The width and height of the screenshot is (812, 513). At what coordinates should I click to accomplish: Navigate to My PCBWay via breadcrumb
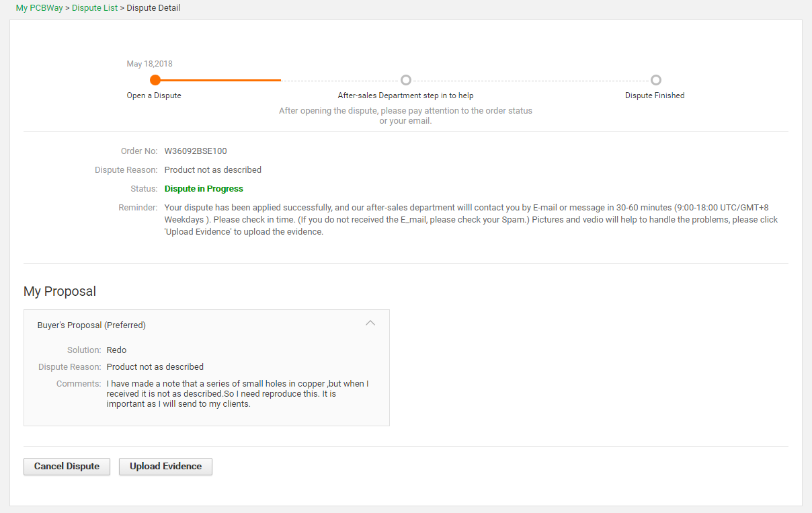pyautogui.click(x=39, y=7)
